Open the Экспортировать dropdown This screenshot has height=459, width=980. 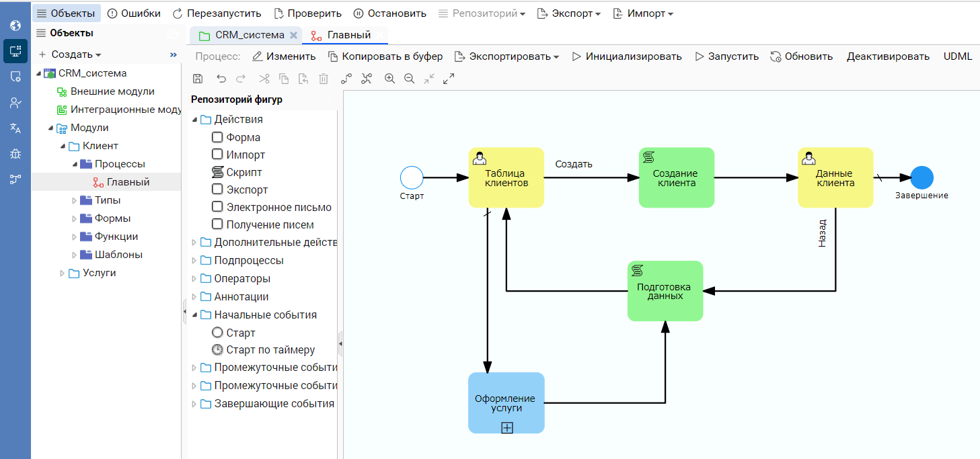coord(507,56)
